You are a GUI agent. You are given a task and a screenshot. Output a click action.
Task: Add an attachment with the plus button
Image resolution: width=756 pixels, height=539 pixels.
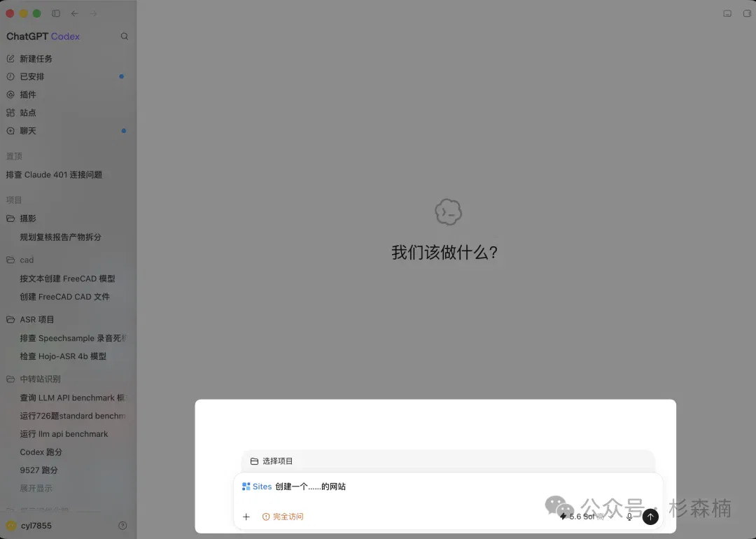pyautogui.click(x=246, y=517)
